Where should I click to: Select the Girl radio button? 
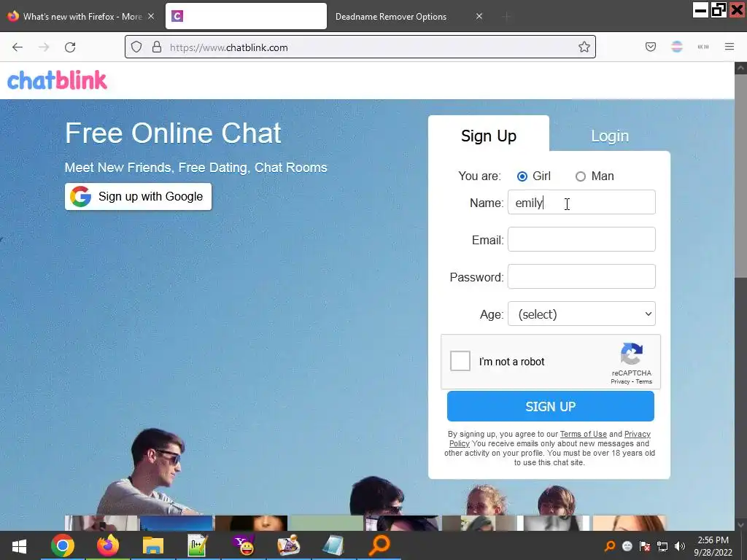[522, 176]
